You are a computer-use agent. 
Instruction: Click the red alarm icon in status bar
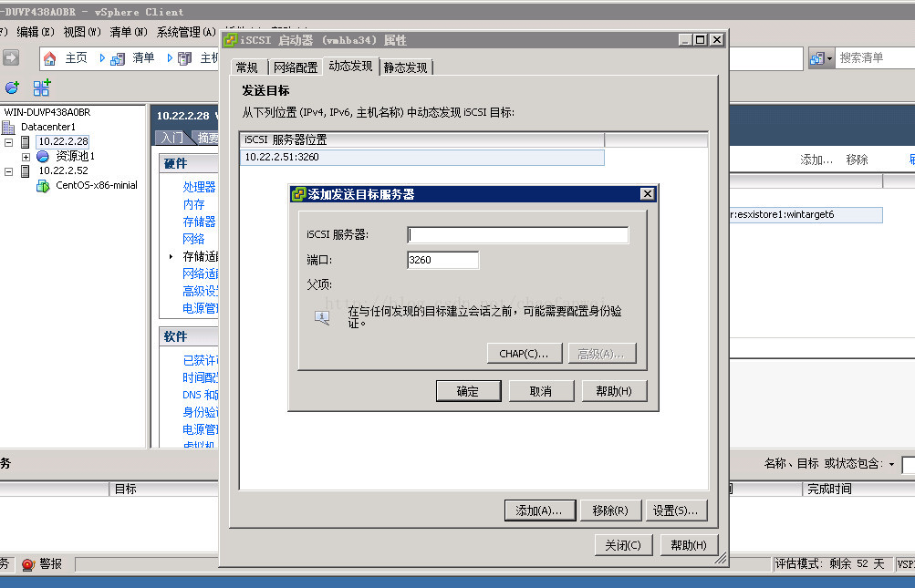coord(28,564)
